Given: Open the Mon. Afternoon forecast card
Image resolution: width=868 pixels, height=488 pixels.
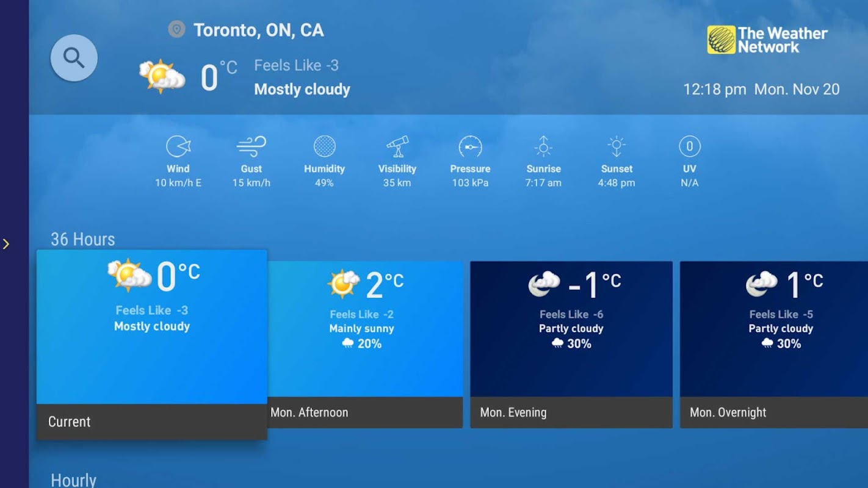Looking at the screenshot, I should pos(365,345).
